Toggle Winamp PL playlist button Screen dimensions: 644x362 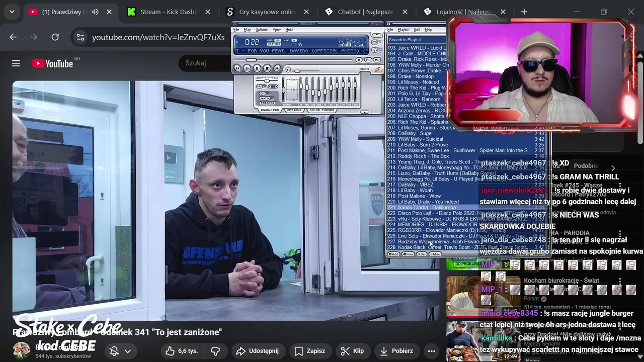(368, 60)
